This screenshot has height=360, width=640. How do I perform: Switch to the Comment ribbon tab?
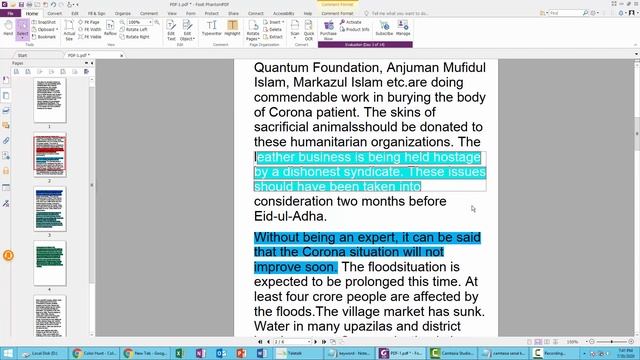click(x=149, y=13)
